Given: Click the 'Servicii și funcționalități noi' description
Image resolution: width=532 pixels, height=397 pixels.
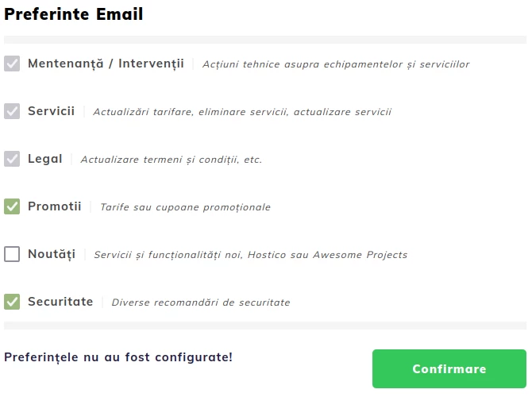Looking at the screenshot, I should [x=250, y=255].
